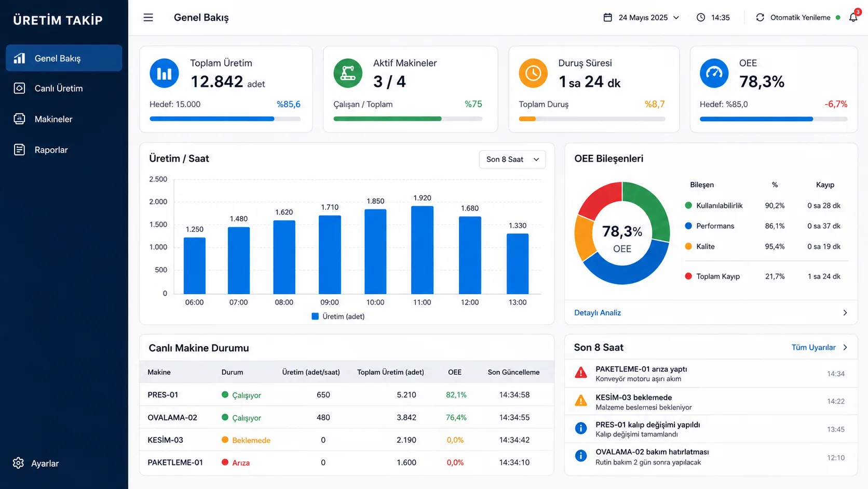Click the Toplam Üretim bar chart icon
Image resolution: width=868 pixels, height=489 pixels.
pos(164,73)
